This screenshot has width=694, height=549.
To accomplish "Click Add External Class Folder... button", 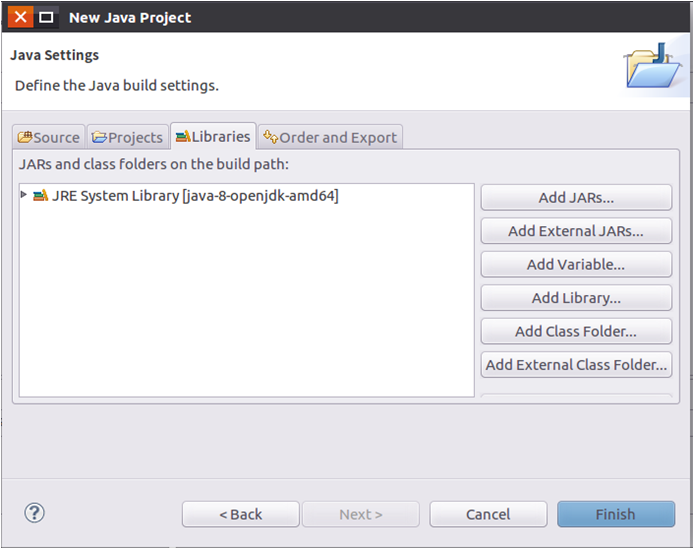I will click(x=576, y=365).
